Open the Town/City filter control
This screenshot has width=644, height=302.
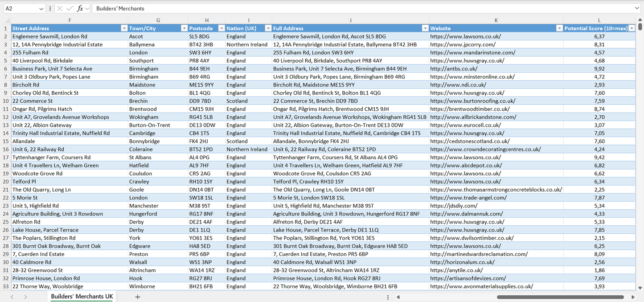point(184,28)
